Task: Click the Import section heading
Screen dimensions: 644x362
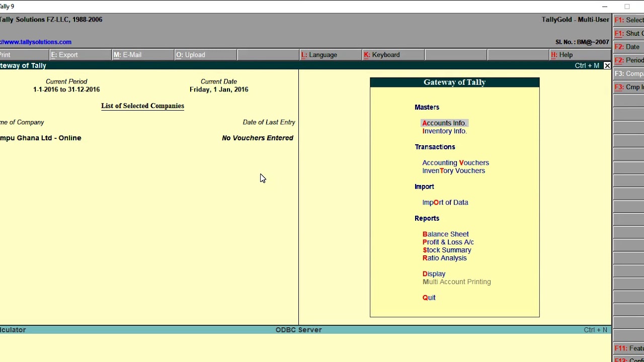Action: pyautogui.click(x=424, y=187)
